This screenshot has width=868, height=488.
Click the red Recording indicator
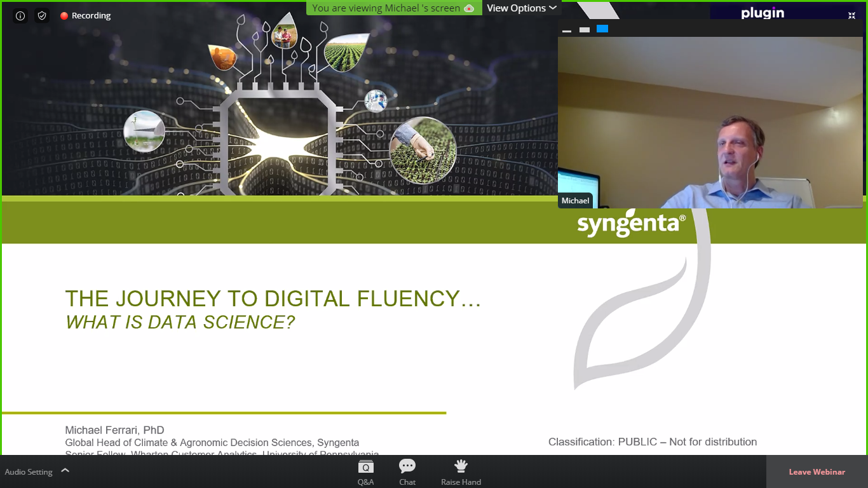tap(86, 16)
